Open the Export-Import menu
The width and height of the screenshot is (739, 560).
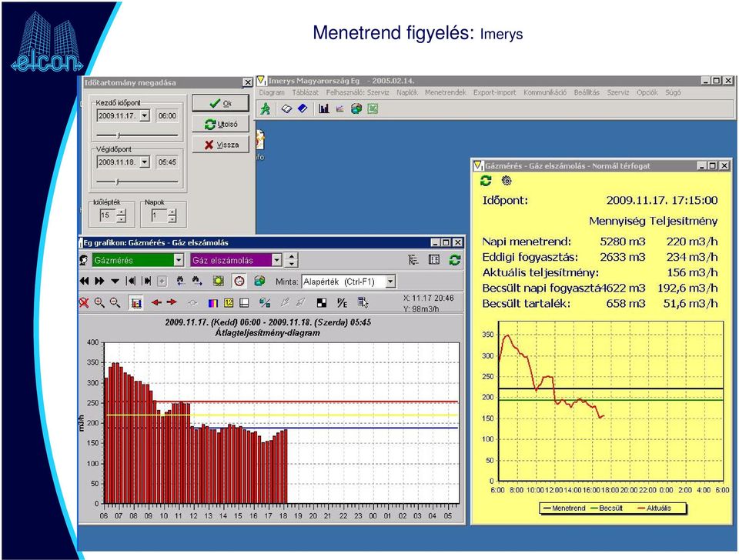coord(495,92)
